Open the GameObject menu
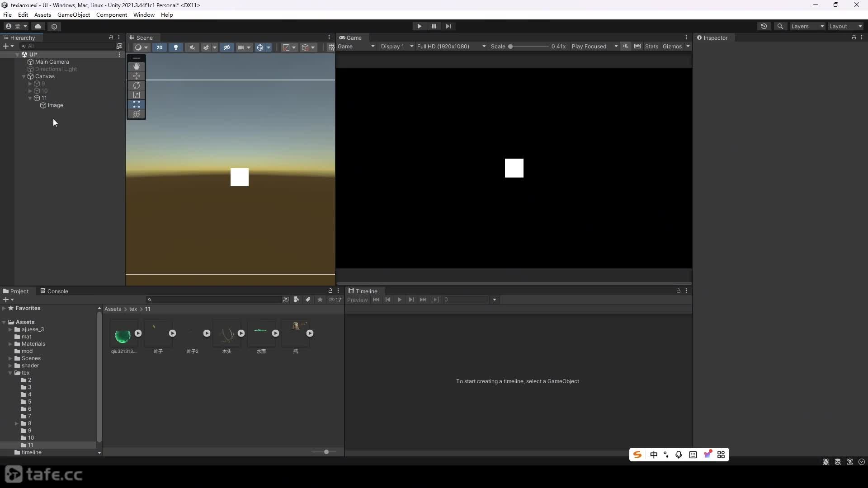Screen dimensions: 868x488 [74, 14]
